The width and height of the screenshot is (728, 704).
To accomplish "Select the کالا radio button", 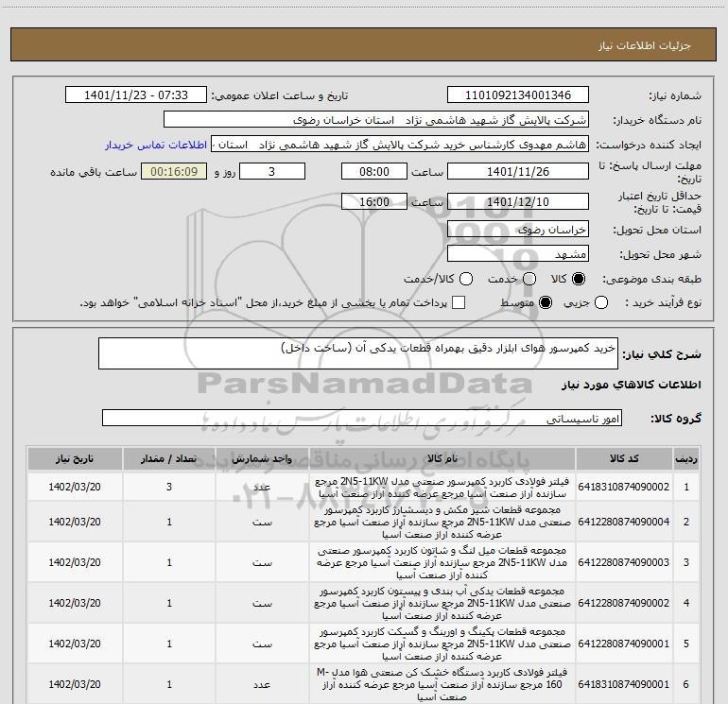I will (579, 279).
